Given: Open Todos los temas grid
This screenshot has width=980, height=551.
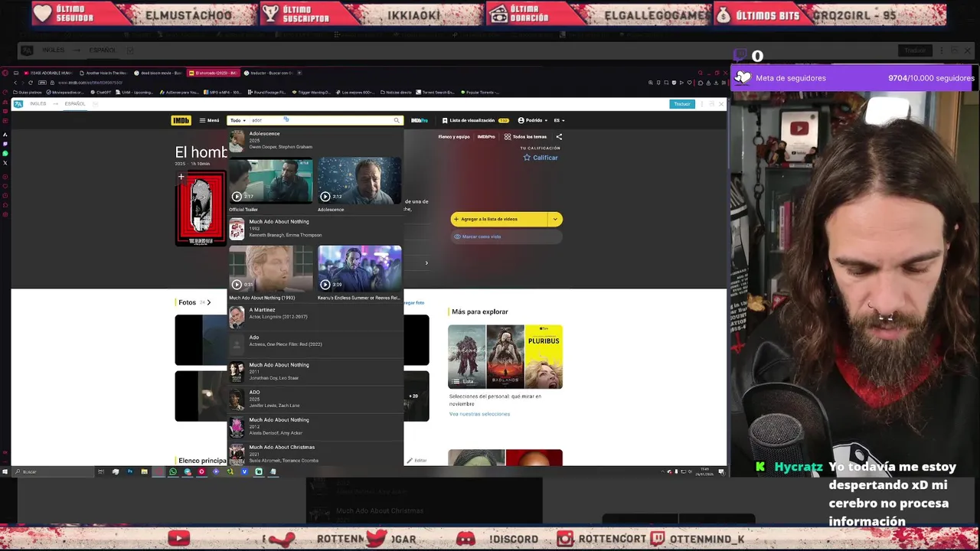Looking at the screenshot, I should pyautogui.click(x=525, y=137).
